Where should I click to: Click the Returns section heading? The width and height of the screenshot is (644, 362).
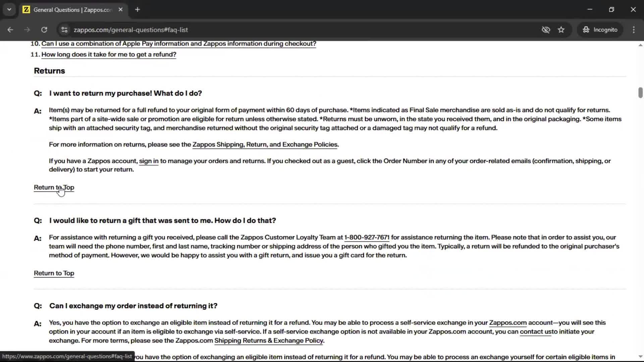tap(49, 71)
